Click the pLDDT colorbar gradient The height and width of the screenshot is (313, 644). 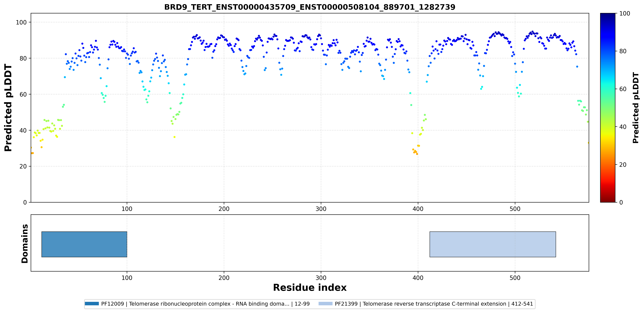(608, 108)
